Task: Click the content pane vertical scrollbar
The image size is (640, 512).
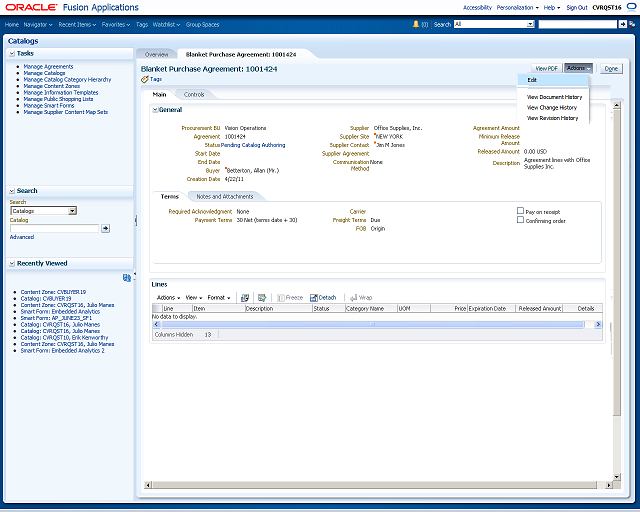Action: [617, 262]
